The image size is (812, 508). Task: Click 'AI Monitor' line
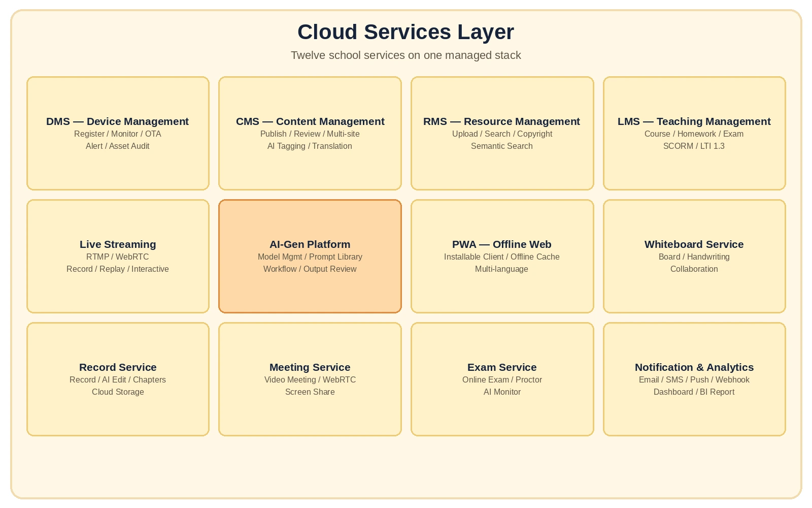pos(502,392)
